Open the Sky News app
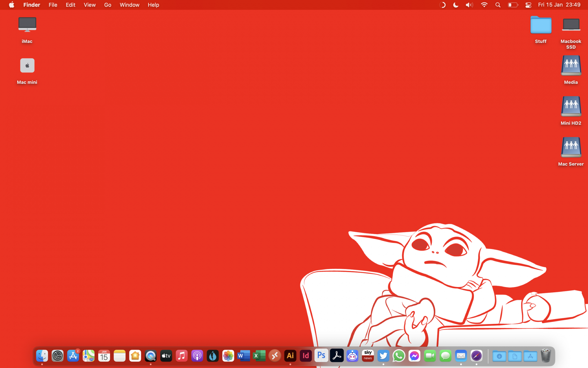Image resolution: width=588 pixels, height=368 pixels. click(x=368, y=356)
